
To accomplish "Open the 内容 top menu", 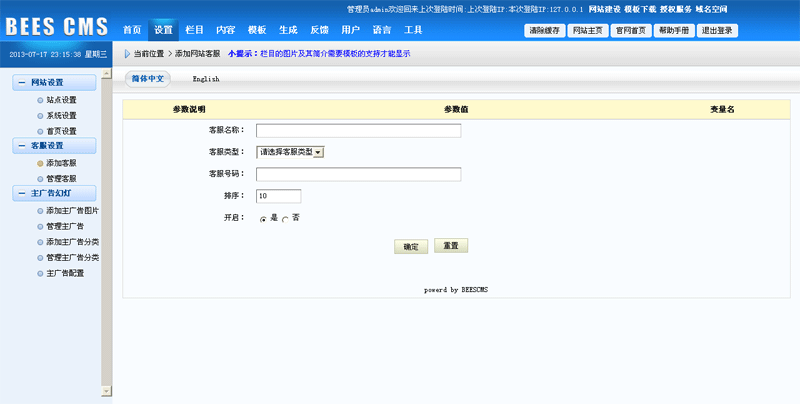I will click(x=226, y=30).
